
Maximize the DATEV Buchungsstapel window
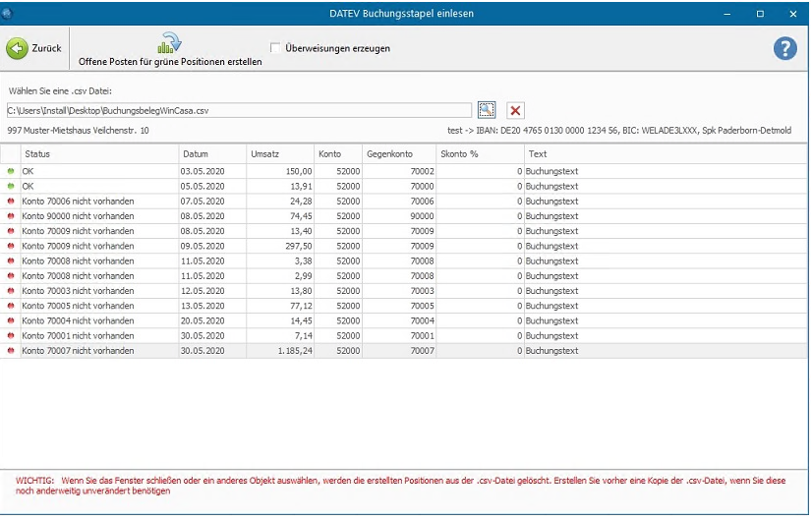tap(760, 14)
